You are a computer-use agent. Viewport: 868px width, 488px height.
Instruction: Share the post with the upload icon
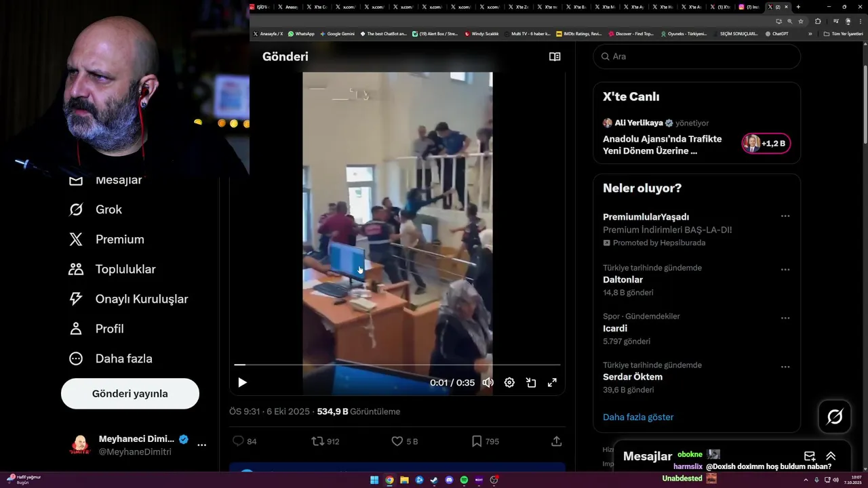[x=556, y=441]
